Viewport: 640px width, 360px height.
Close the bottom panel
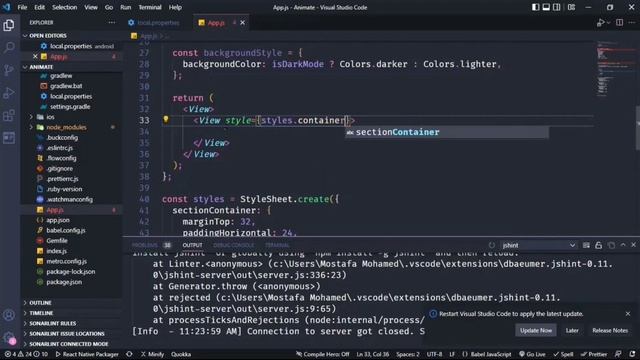[633, 245]
